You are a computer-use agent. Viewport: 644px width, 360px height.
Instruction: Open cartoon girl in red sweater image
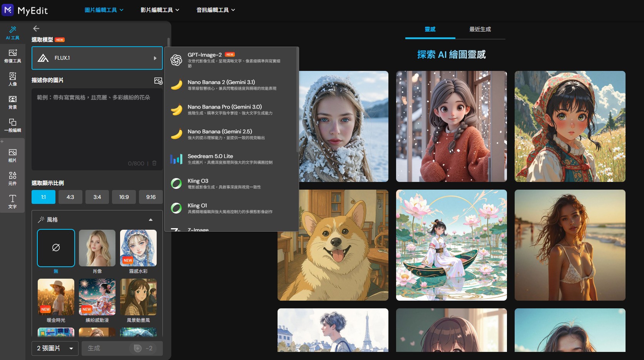(452, 126)
